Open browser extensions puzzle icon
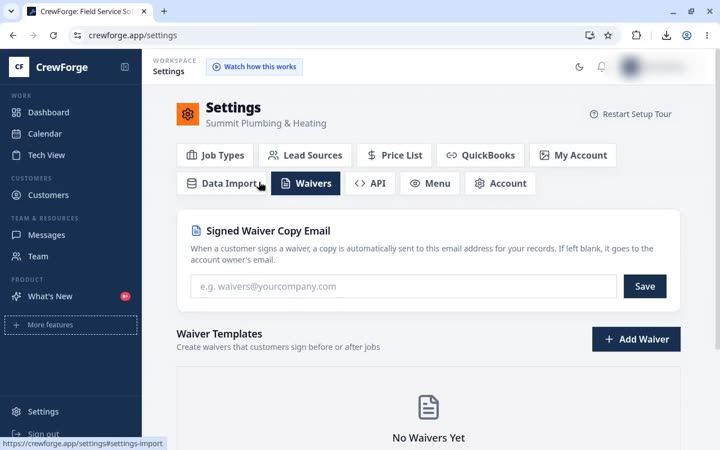Screen dimensions: 720x450 pyautogui.click(x=636, y=35)
